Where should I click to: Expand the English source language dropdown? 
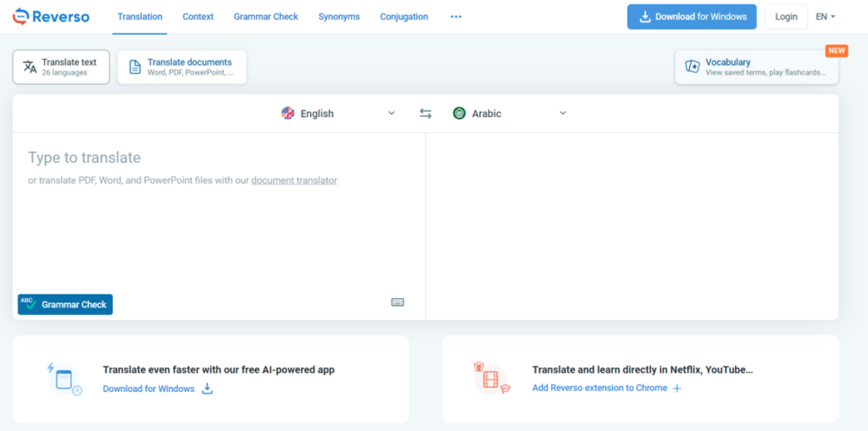(392, 113)
